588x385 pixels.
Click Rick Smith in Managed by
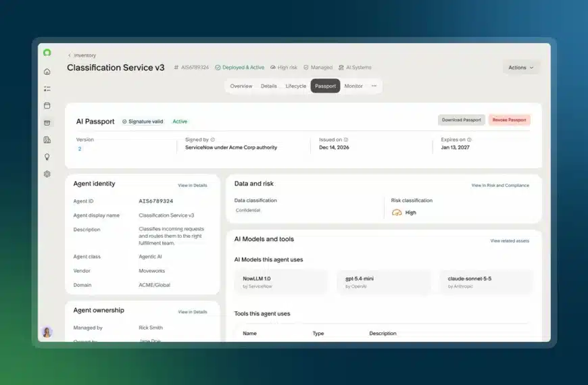point(151,328)
